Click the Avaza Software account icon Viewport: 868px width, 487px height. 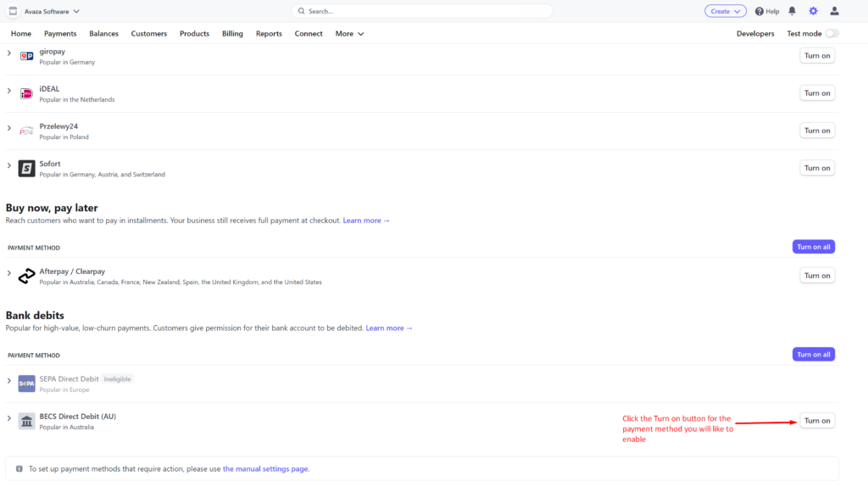pos(13,11)
